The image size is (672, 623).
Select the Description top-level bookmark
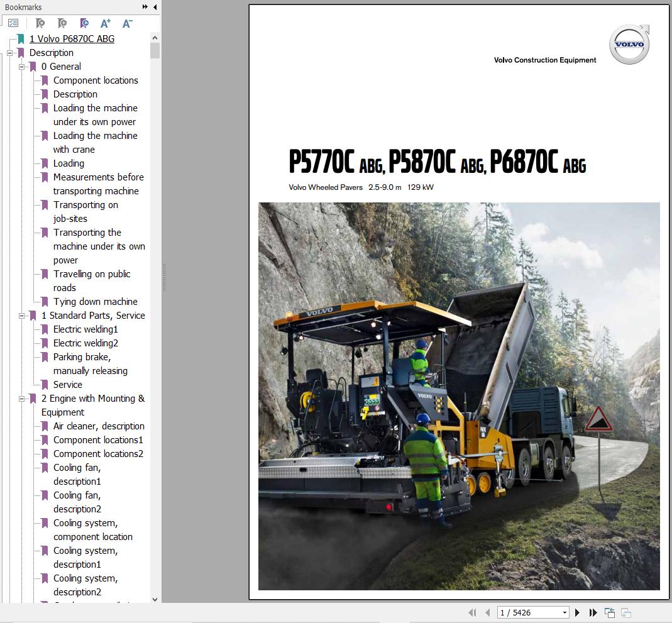[x=52, y=53]
